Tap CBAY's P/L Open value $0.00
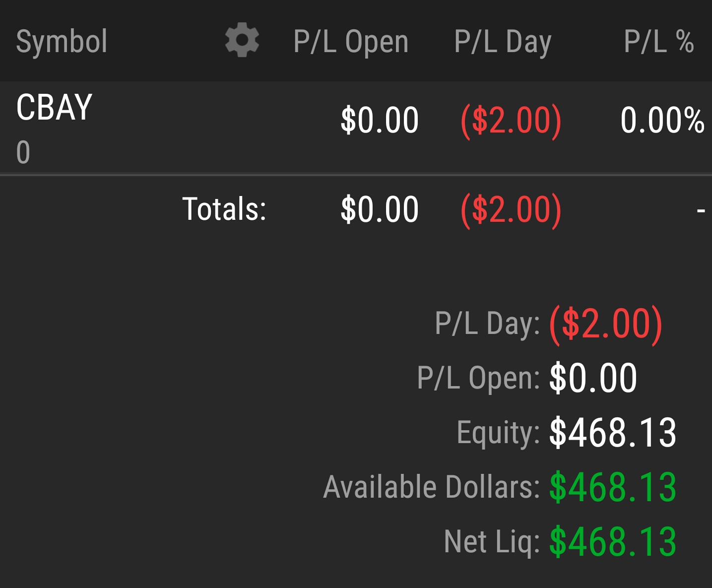This screenshot has width=712, height=588. (x=380, y=120)
